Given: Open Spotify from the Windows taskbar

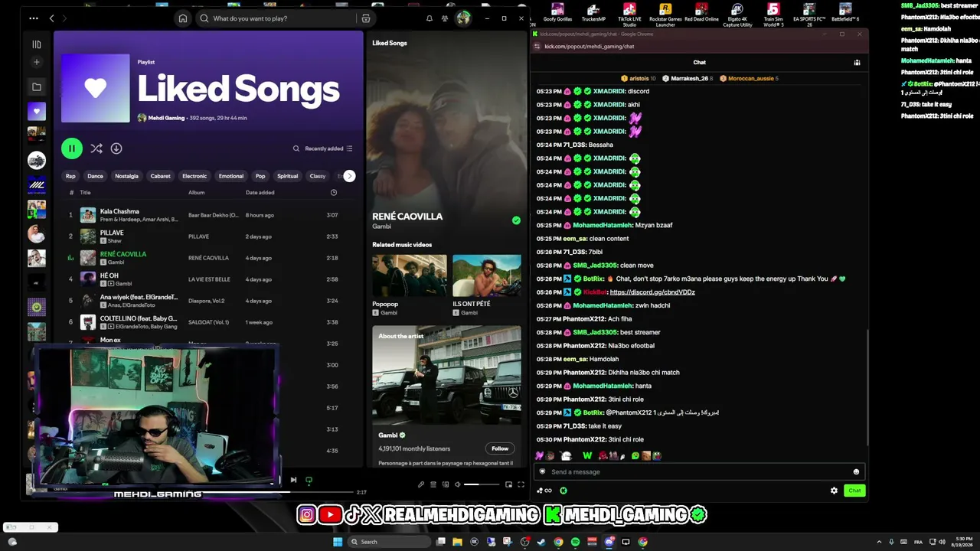Looking at the screenshot, I should [575, 542].
